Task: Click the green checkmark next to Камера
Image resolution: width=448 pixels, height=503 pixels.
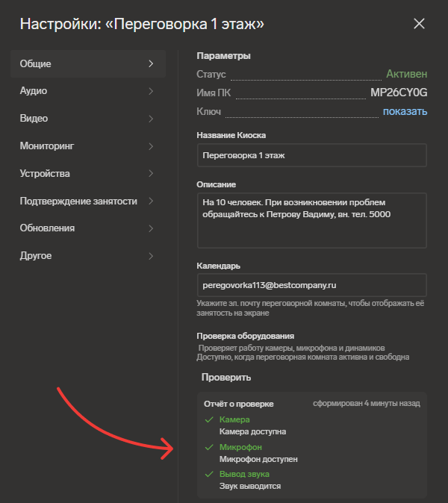Action: (209, 419)
